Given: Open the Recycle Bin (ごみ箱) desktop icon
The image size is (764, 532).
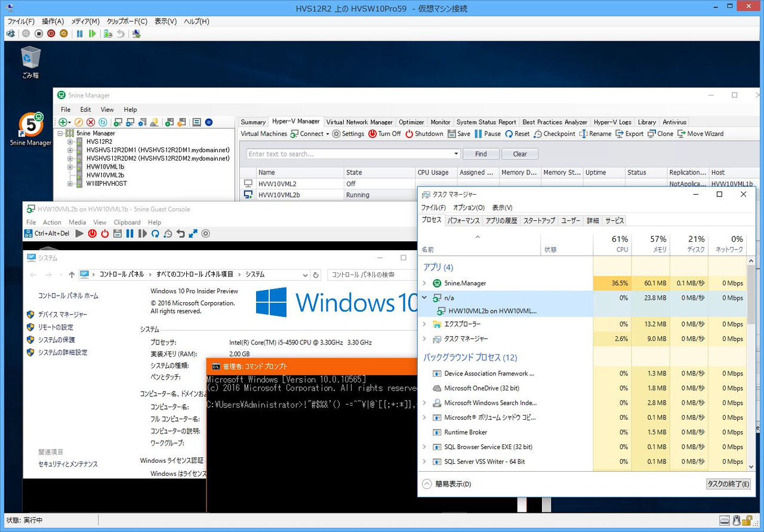Looking at the screenshot, I should pyautogui.click(x=30, y=62).
